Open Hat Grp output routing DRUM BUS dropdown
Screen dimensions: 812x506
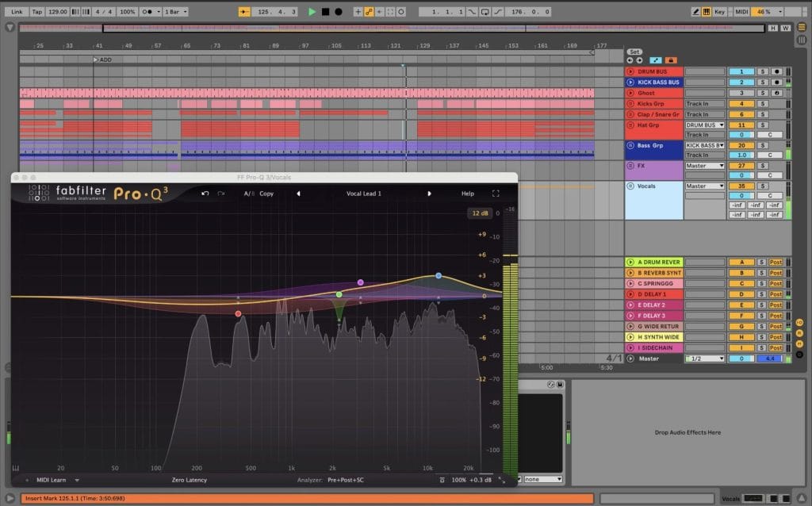click(x=705, y=125)
